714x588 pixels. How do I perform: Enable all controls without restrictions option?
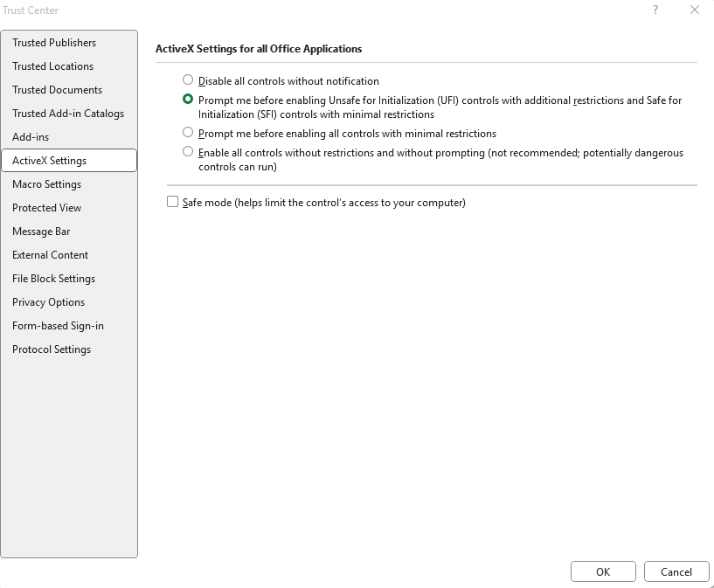(x=187, y=151)
